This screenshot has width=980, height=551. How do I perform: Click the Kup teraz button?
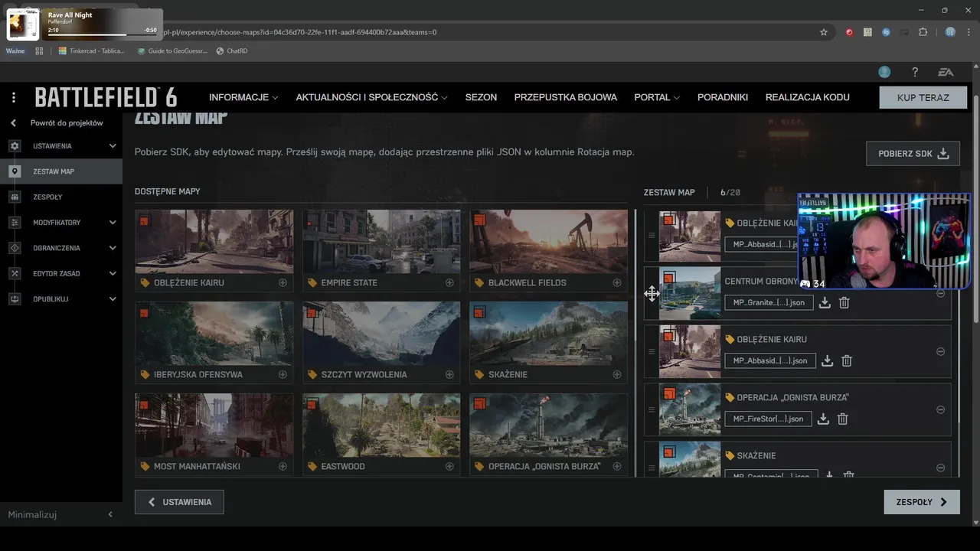click(x=923, y=97)
